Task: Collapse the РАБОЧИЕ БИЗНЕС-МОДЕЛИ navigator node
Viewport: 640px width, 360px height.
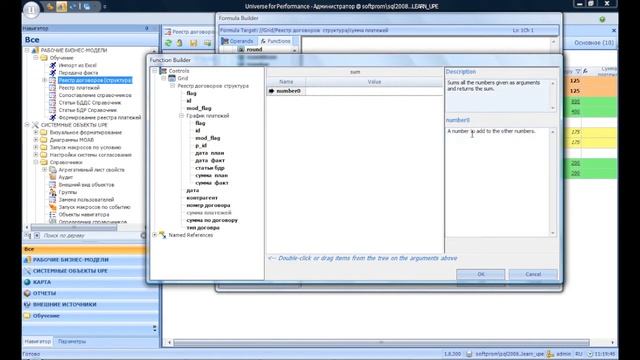Action: pyautogui.click(x=27, y=50)
